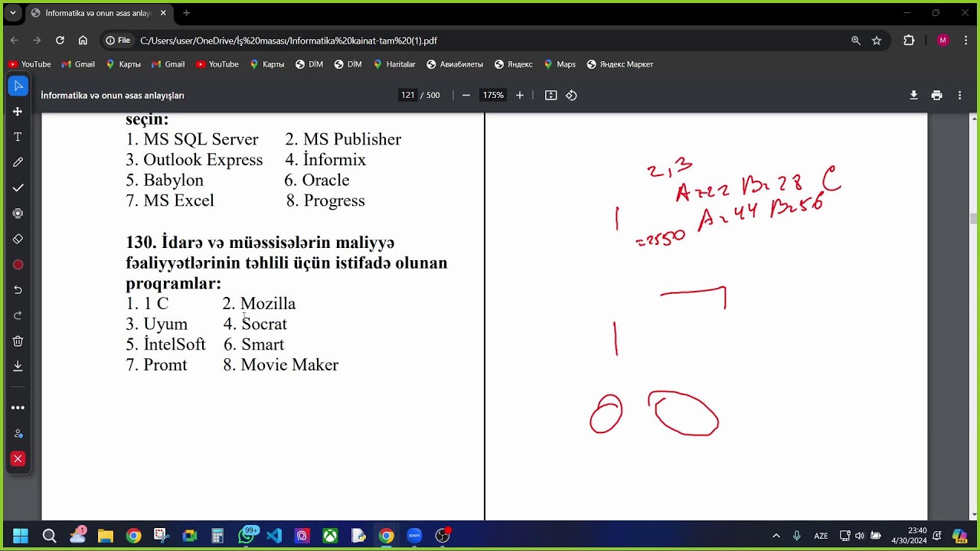Edit the zoom level 175% field
Viewport: 980px width, 551px height.
pos(493,95)
